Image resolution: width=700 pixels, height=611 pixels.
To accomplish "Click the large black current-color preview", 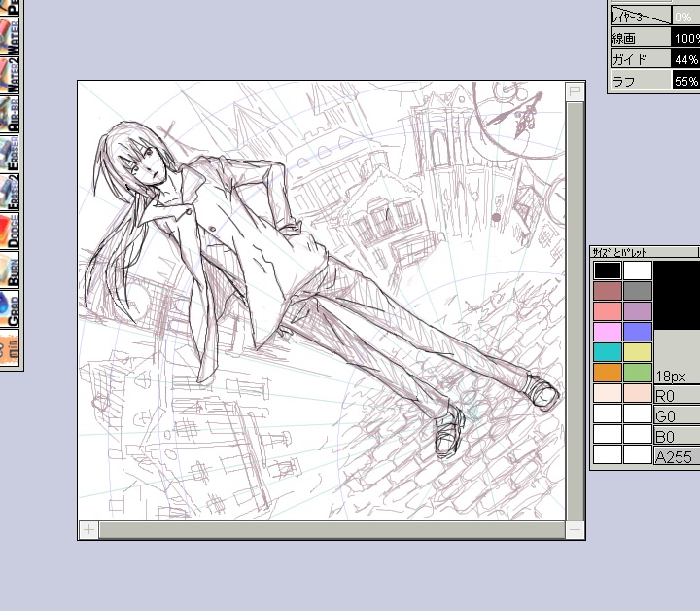I will tap(677, 296).
